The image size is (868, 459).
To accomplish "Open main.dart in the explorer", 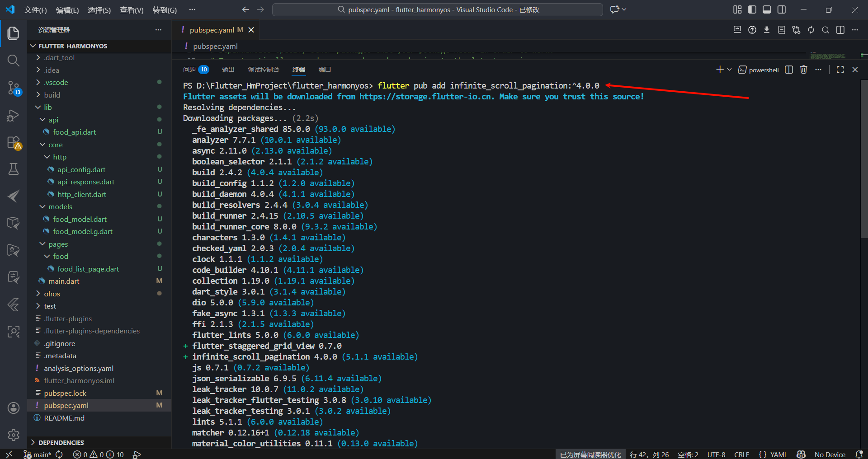I will pos(64,281).
